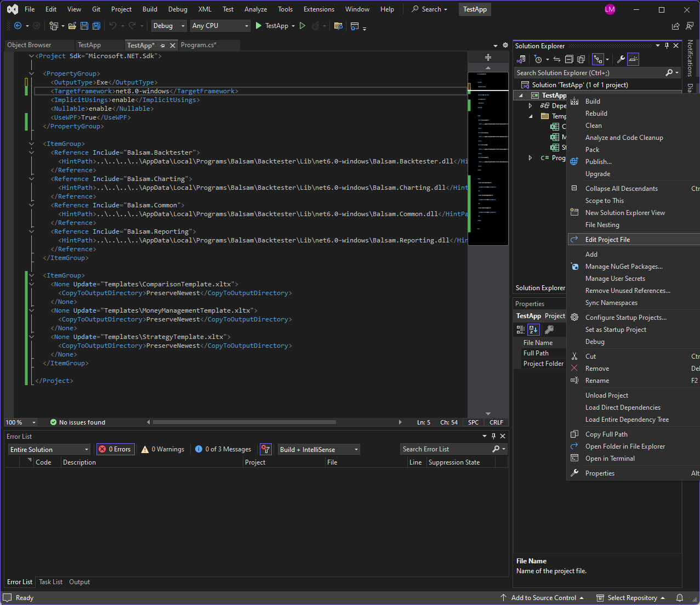Click the Hot Reload flame icon
Screen dimensions: 700x605
click(x=315, y=26)
